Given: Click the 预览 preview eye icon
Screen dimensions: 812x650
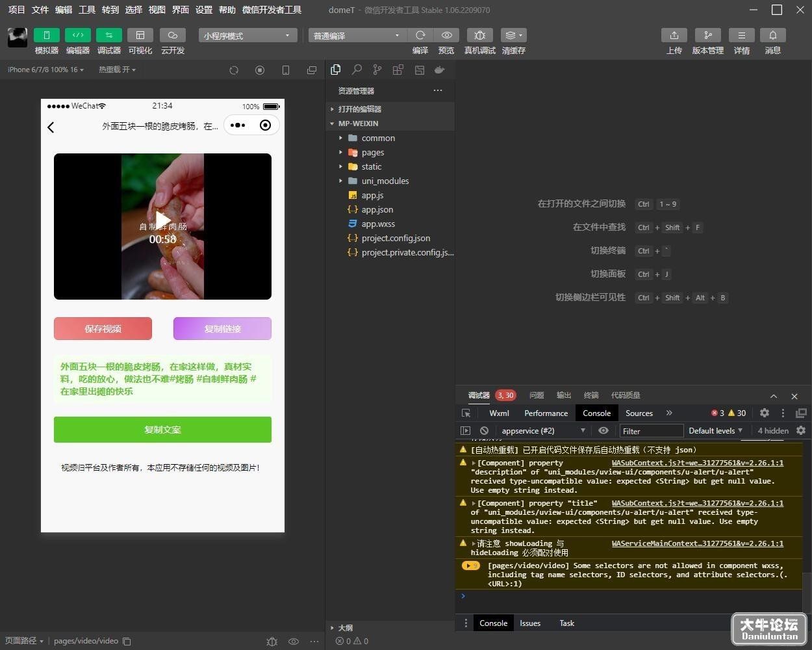Looking at the screenshot, I should pyautogui.click(x=447, y=35).
